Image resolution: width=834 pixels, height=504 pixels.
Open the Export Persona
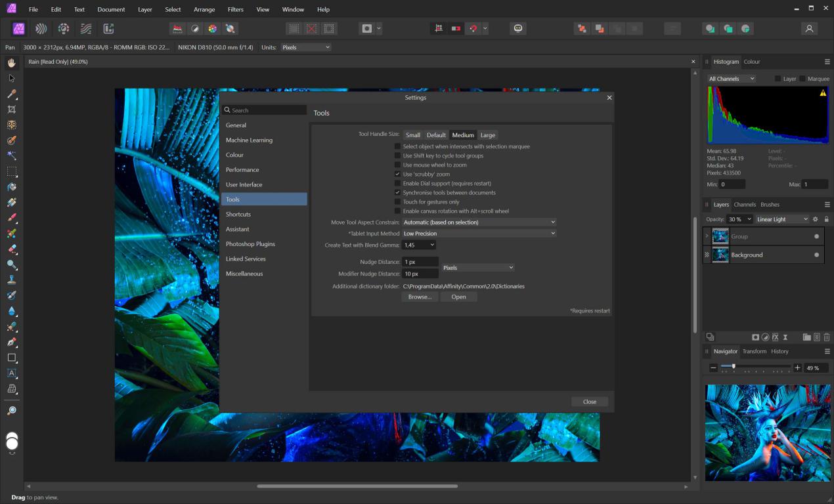pyautogui.click(x=108, y=29)
